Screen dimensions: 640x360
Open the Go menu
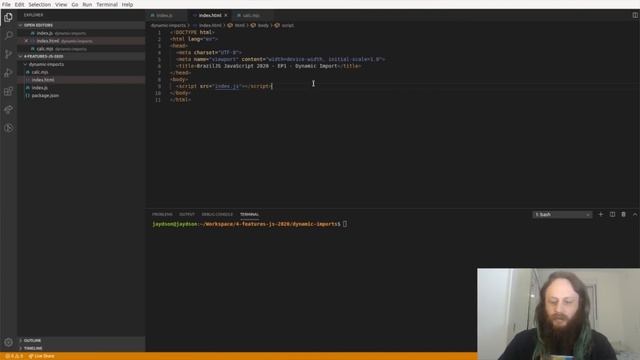pyautogui.click(x=75, y=4)
